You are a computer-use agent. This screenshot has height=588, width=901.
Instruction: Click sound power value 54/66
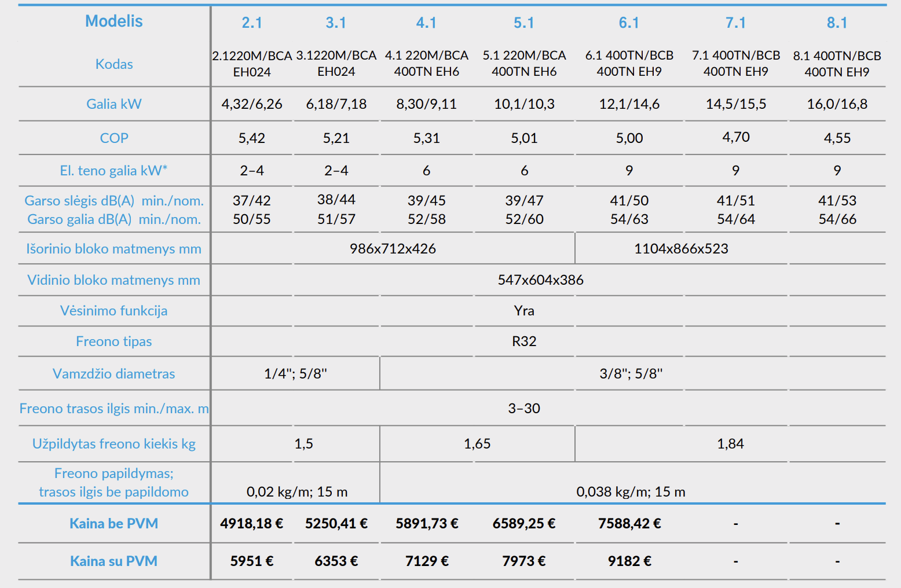pos(837,219)
